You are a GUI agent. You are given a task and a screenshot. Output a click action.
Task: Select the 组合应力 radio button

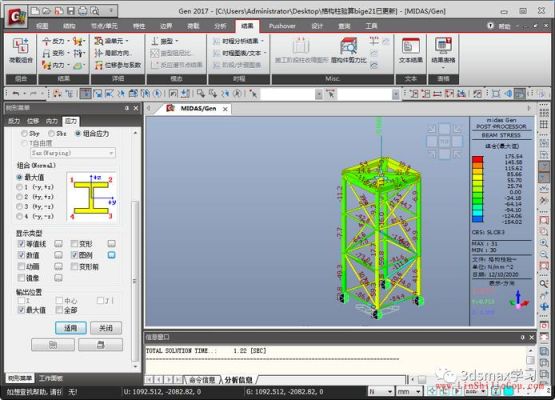coord(78,133)
